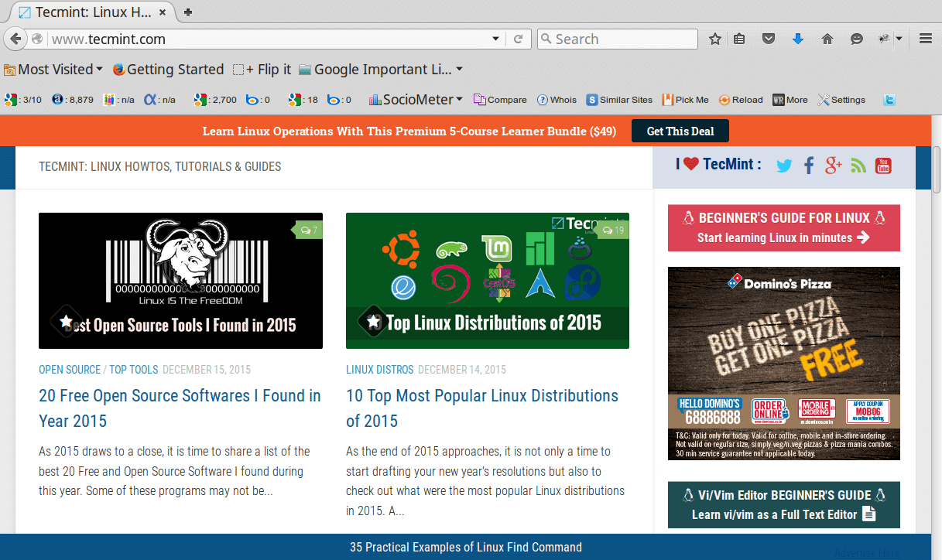Open a new tab with the plus button
This screenshot has width=942, height=560.
pyautogui.click(x=188, y=12)
